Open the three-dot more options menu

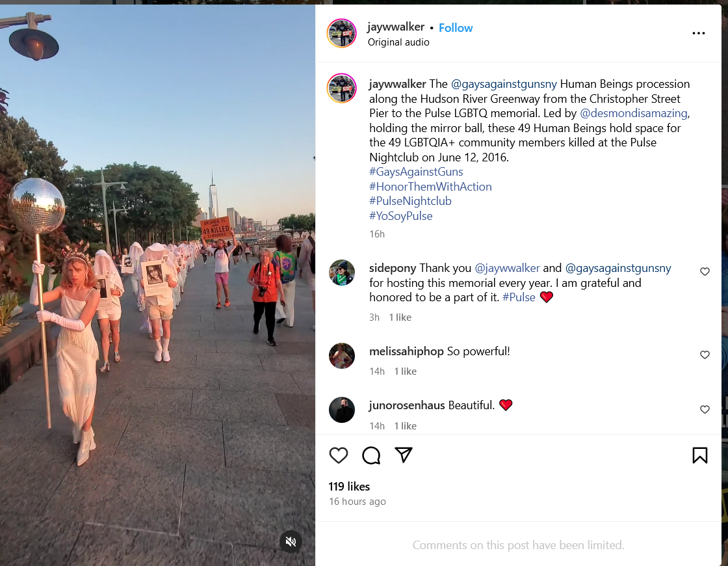pos(698,33)
